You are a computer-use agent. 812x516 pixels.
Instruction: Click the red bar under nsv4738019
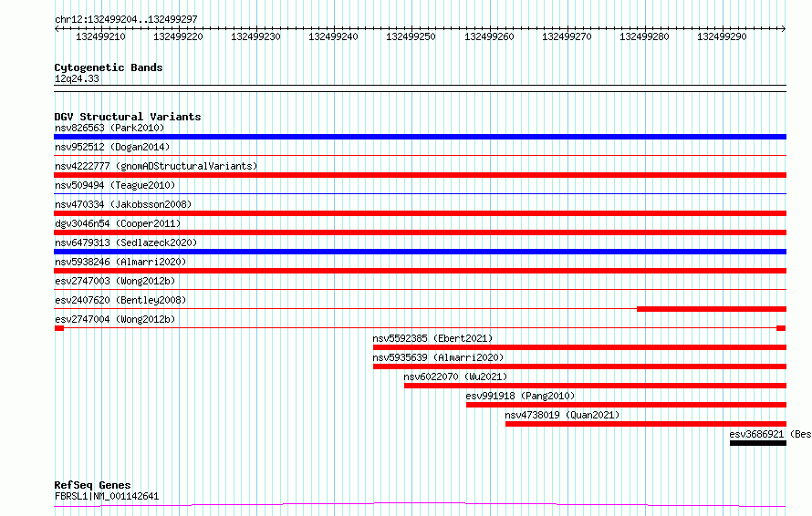(646, 424)
